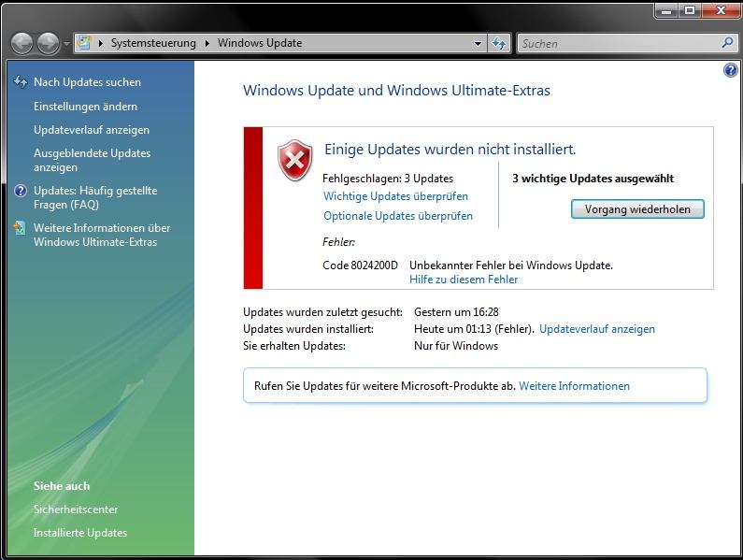Open Nach Updates suchen
This screenshot has width=743, height=560.
coord(87,82)
